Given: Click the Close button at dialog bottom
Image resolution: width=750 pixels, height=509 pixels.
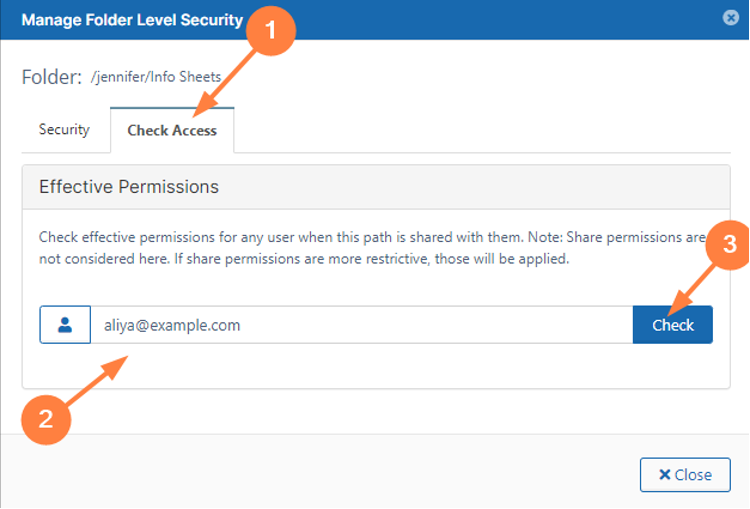Looking at the screenshot, I should pos(685,475).
